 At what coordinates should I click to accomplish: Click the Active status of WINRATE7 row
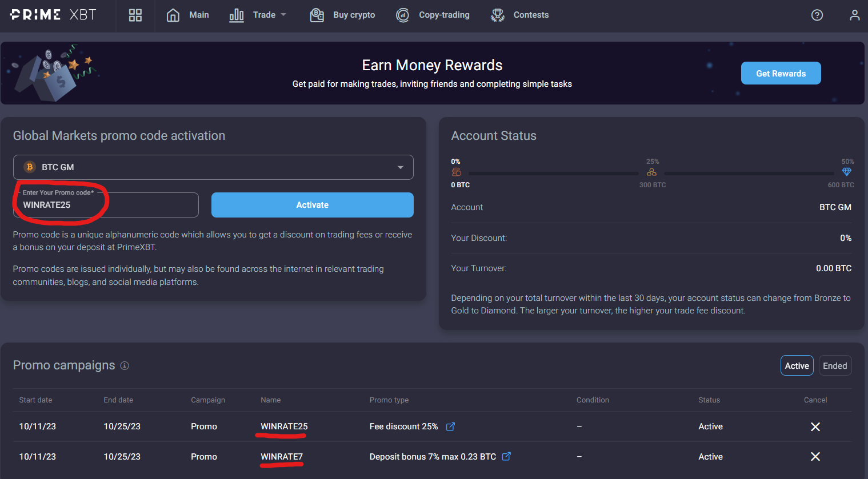tap(710, 457)
